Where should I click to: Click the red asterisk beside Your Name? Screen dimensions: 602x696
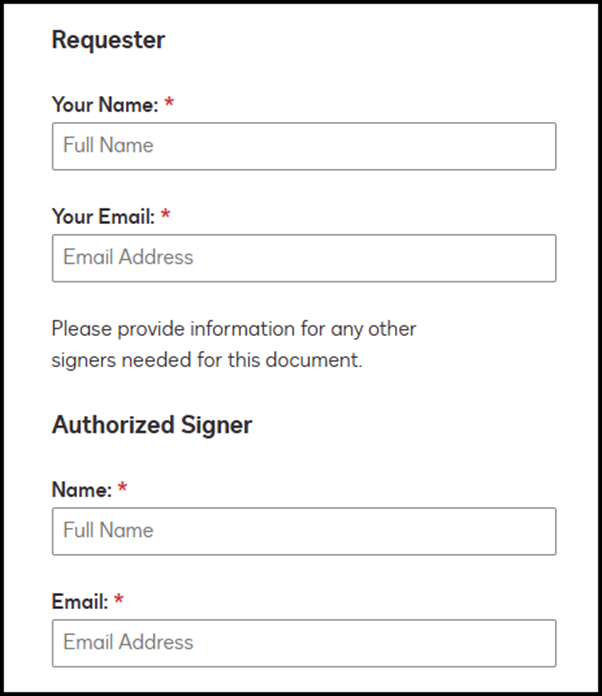pyautogui.click(x=169, y=104)
